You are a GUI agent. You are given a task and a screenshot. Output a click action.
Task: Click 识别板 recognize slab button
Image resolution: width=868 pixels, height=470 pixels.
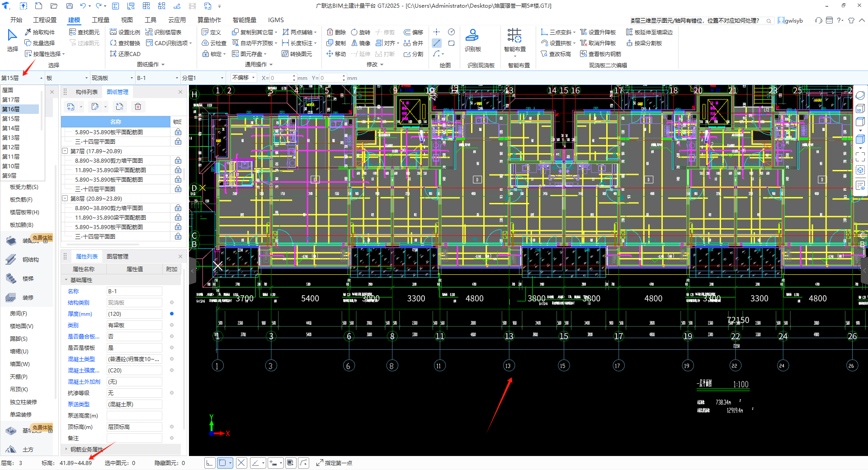point(472,41)
